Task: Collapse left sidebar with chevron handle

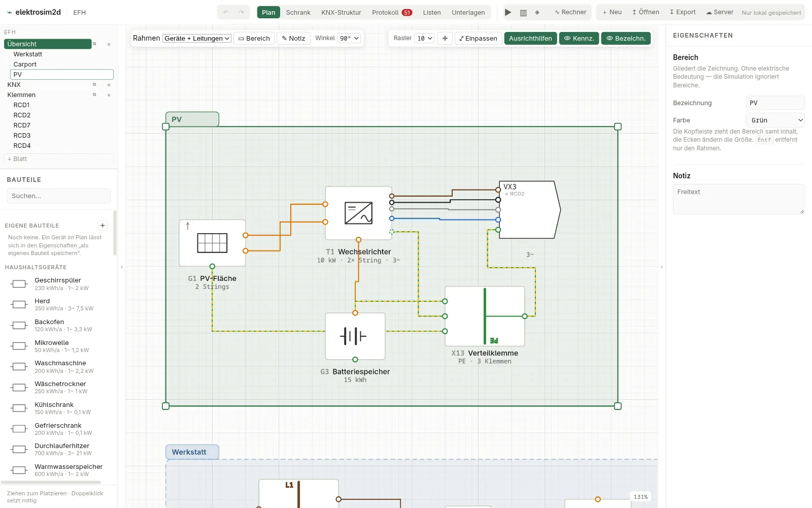Action: (x=122, y=267)
